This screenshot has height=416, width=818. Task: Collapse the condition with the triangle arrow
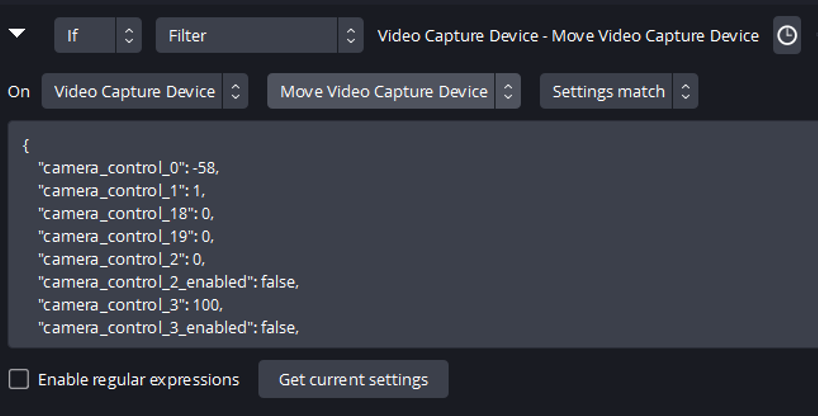17,34
